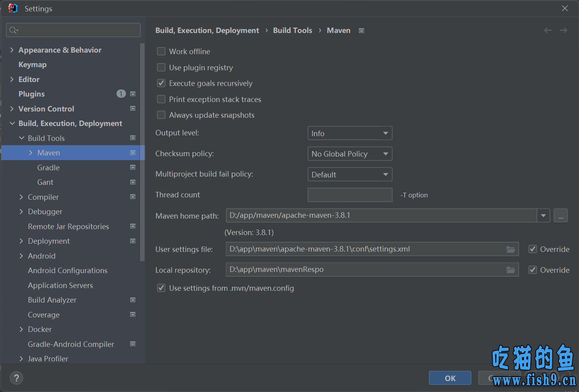Viewport: 579px width, 392px height.
Task: Click project icon on Remote Jar Repositories row
Action: pos(133,226)
